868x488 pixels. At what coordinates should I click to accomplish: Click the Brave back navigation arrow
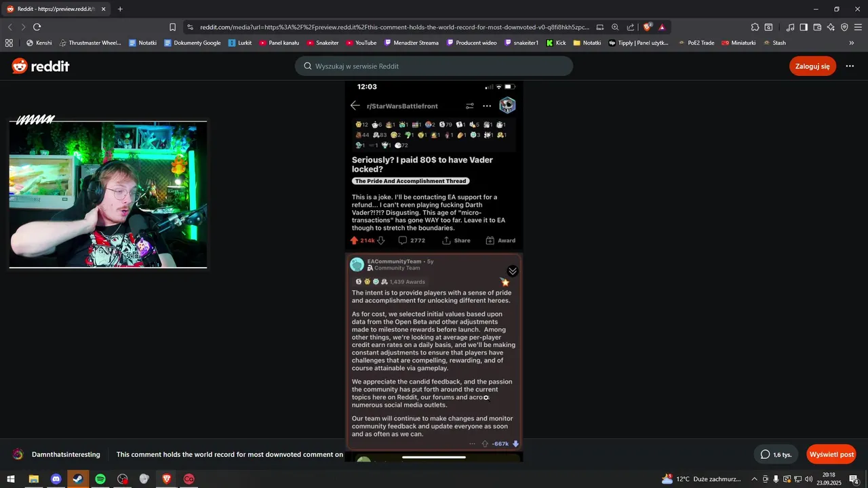[10, 27]
